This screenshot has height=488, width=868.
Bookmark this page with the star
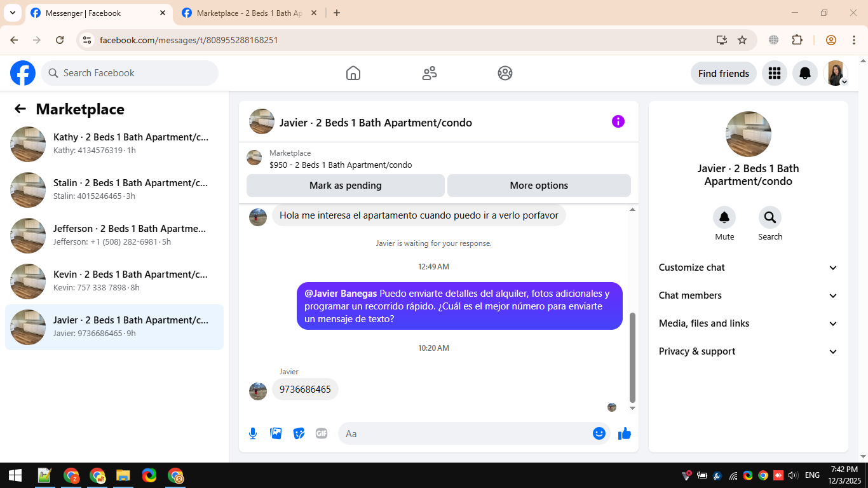[742, 40]
